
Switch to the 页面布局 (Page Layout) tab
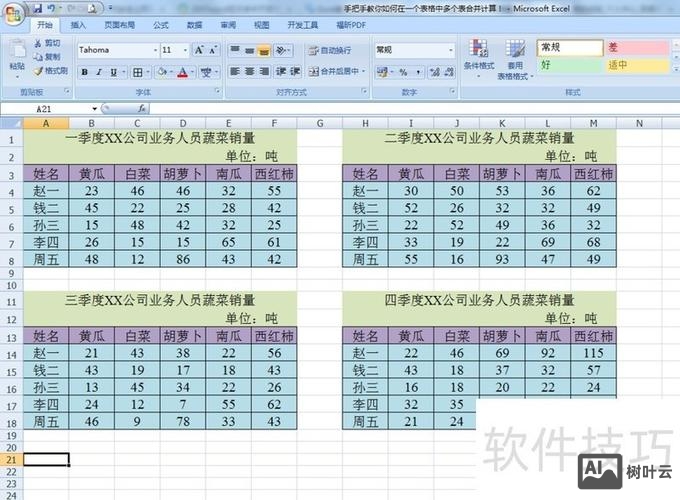click(119, 25)
